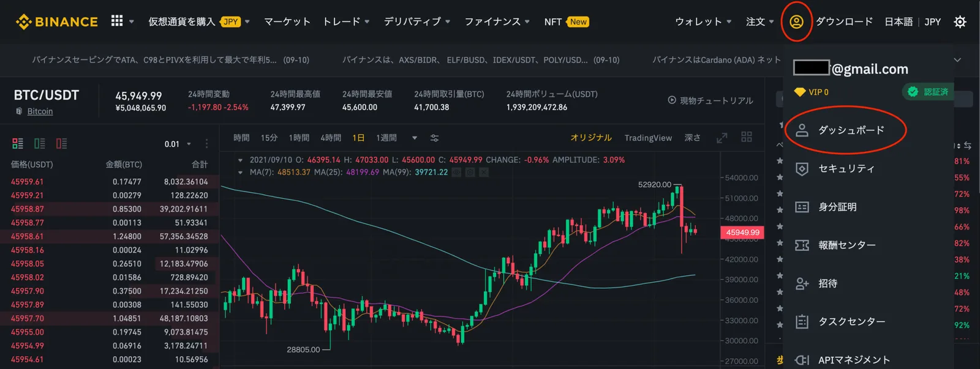The image size is (980, 369).
Task: Click the checklist icon beside タスクセンター
Action: click(802, 321)
